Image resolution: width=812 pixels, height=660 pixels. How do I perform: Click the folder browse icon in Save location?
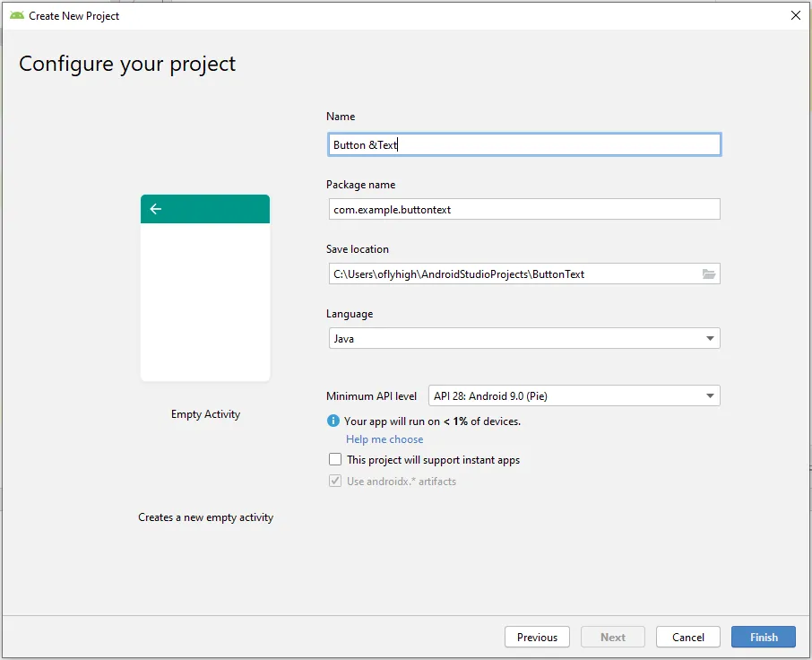pyautogui.click(x=708, y=274)
